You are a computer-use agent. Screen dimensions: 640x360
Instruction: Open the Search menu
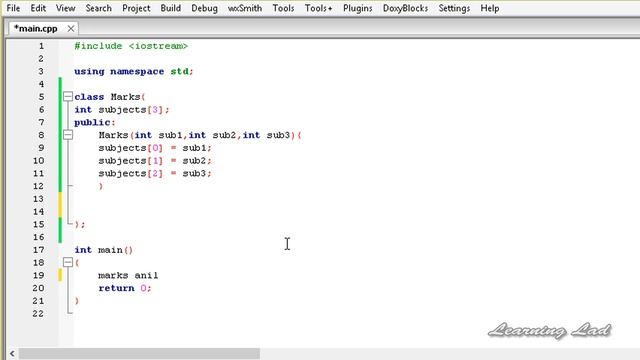coord(98,8)
